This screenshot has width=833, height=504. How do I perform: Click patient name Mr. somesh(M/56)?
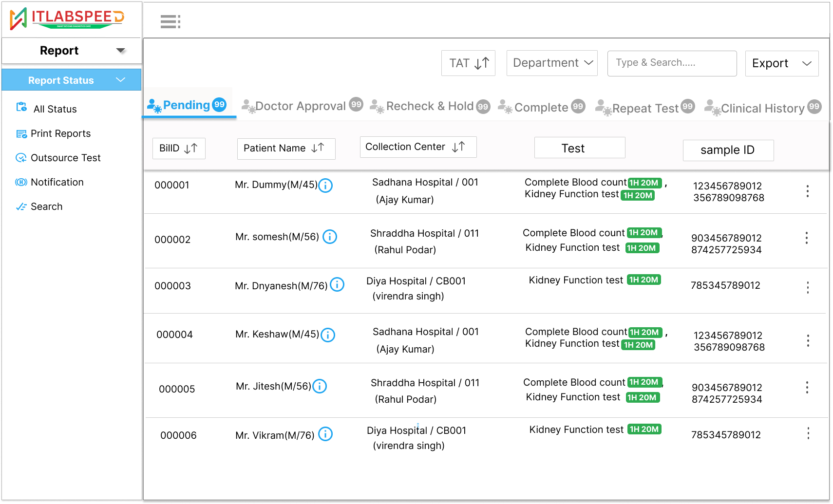point(277,237)
